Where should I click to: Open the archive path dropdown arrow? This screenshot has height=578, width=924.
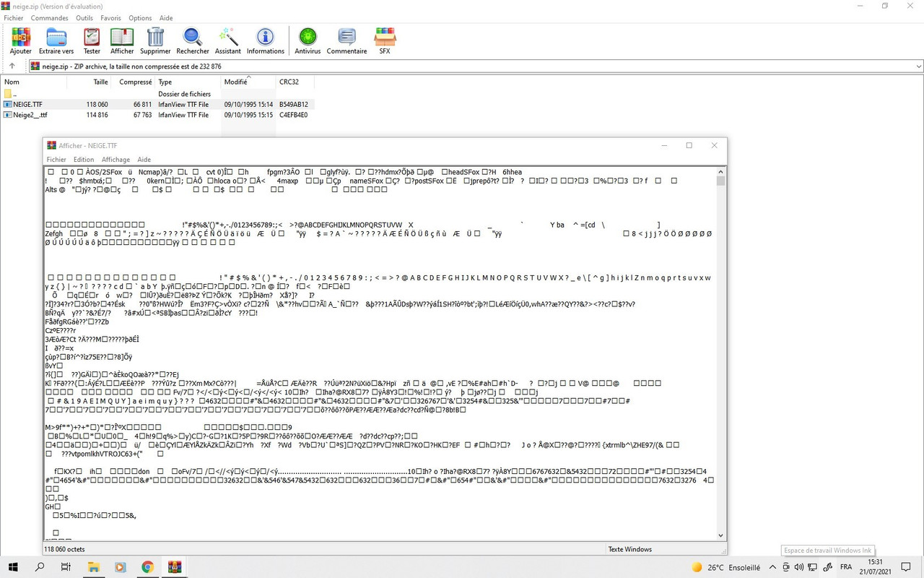917,66
